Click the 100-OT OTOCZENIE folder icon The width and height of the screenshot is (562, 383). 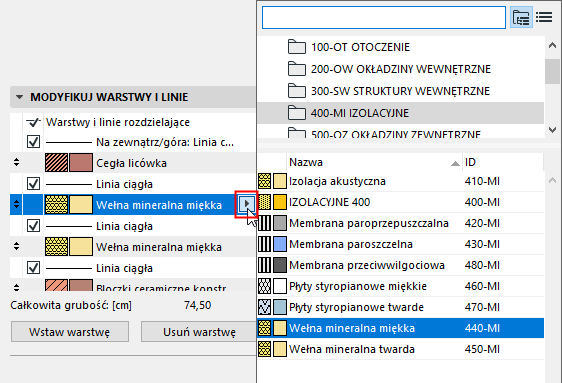click(x=297, y=47)
